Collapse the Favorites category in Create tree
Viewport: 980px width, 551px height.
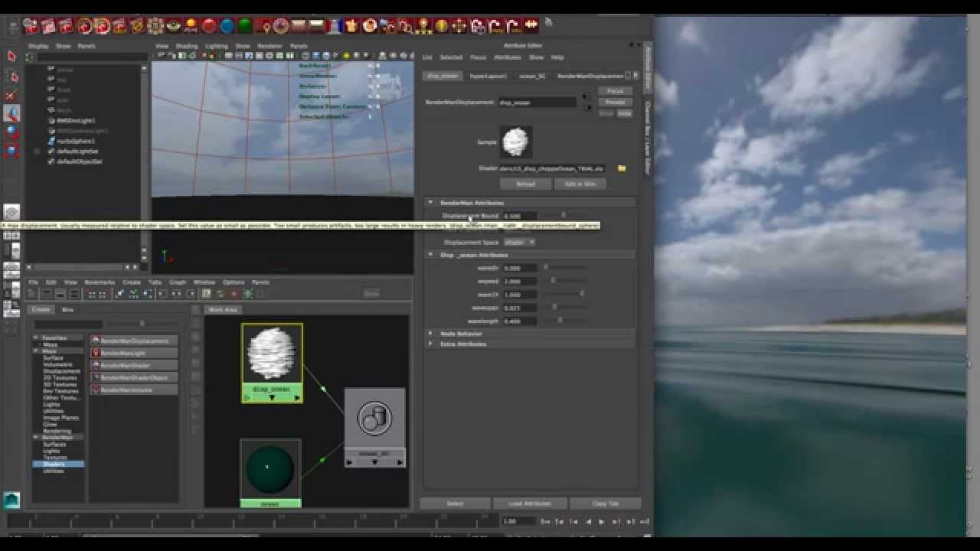[x=36, y=337]
